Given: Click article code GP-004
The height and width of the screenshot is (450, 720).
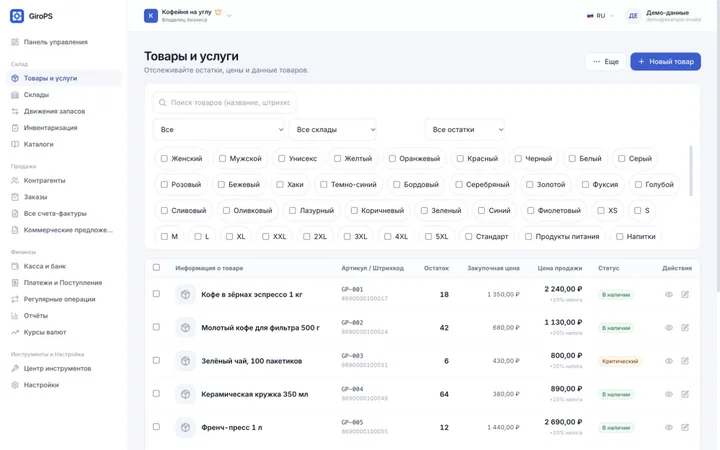Looking at the screenshot, I should (x=352, y=389).
